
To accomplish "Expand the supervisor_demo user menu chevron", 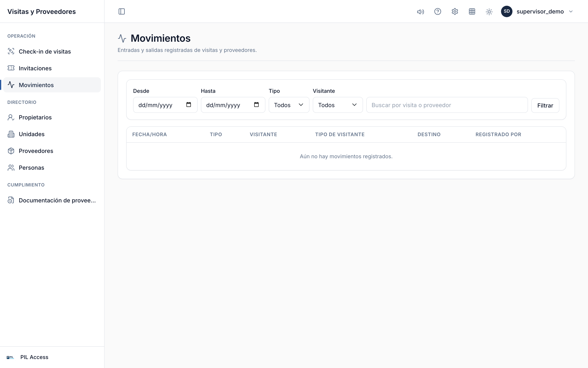I will point(571,11).
